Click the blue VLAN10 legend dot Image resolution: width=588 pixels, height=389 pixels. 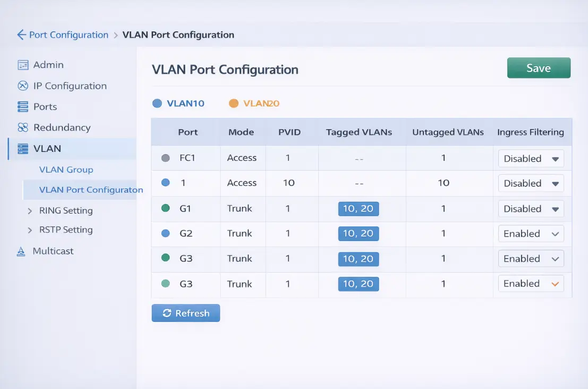click(x=157, y=104)
